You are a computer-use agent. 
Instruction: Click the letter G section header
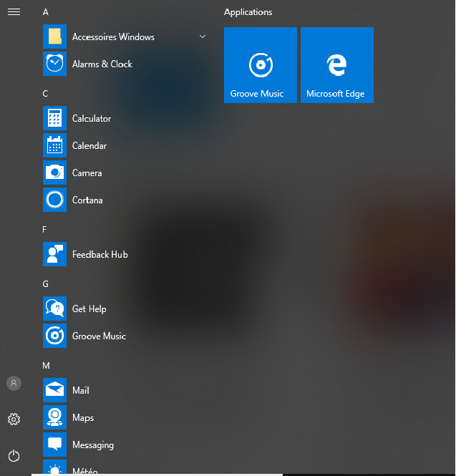point(46,284)
